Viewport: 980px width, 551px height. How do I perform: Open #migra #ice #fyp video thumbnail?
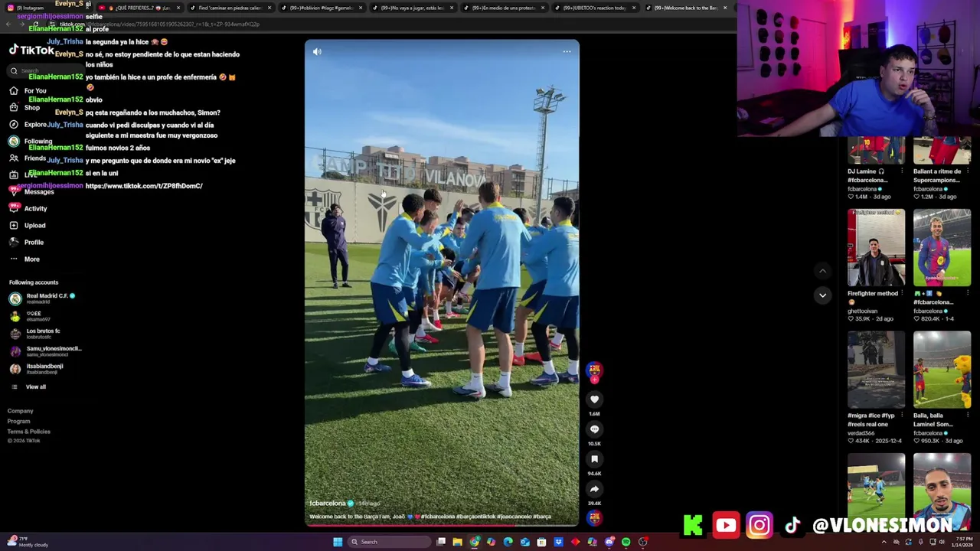876,370
